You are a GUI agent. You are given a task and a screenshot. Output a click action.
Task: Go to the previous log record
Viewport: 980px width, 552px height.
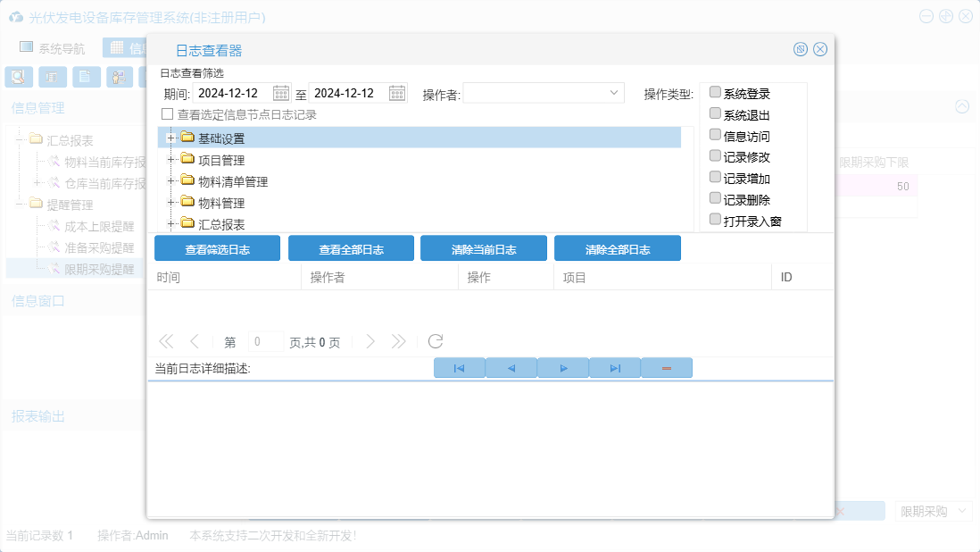point(511,368)
